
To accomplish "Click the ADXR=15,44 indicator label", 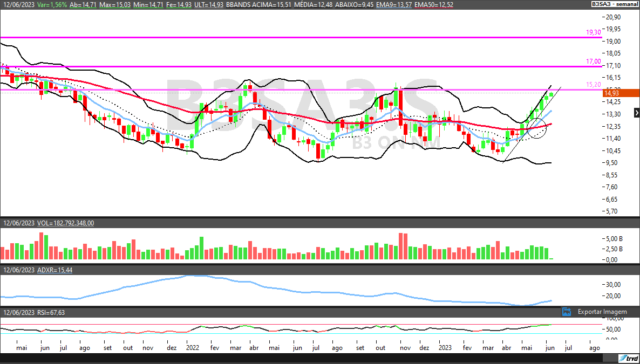I will click(x=55, y=270).
